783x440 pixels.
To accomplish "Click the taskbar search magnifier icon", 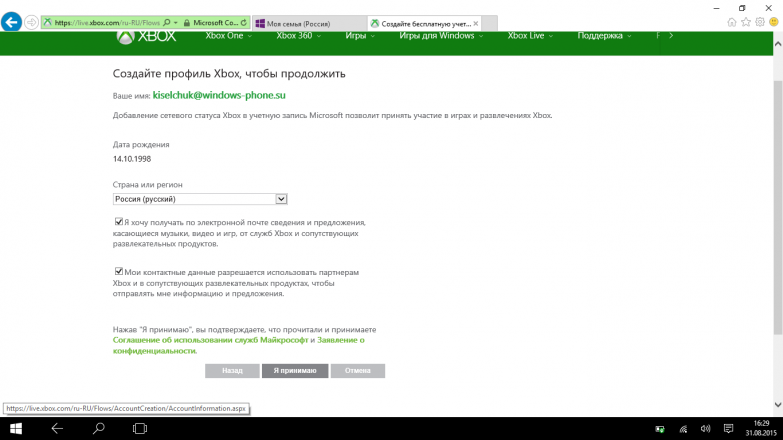I will point(99,429).
